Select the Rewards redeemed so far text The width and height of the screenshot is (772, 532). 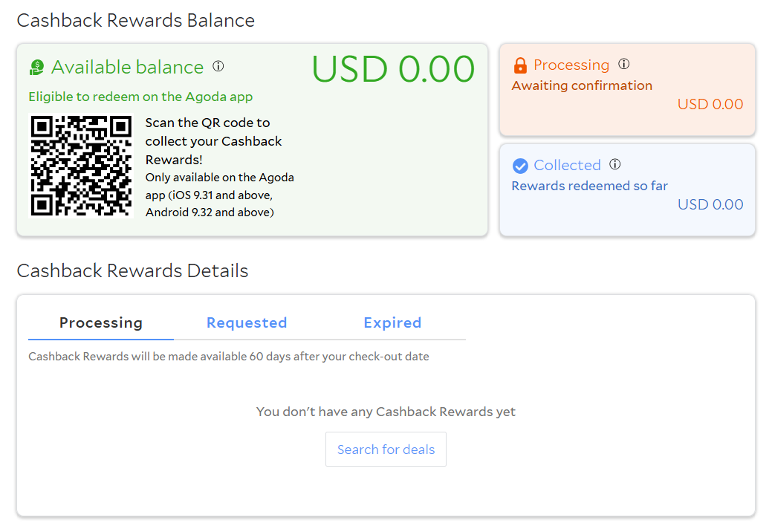(589, 186)
